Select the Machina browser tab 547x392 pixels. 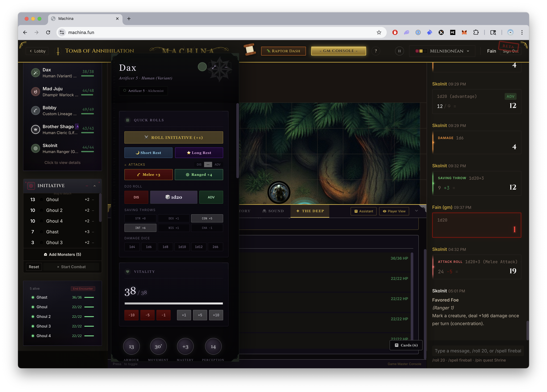pos(85,19)
